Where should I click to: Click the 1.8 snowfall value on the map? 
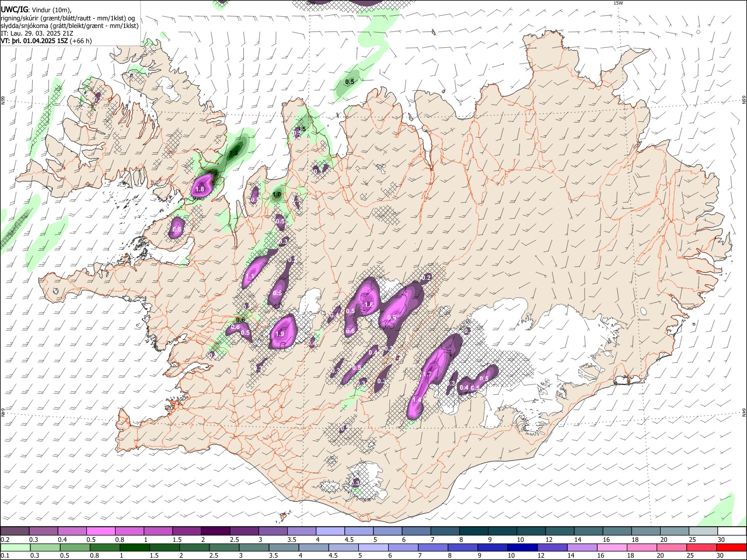[x=200, y=189]
